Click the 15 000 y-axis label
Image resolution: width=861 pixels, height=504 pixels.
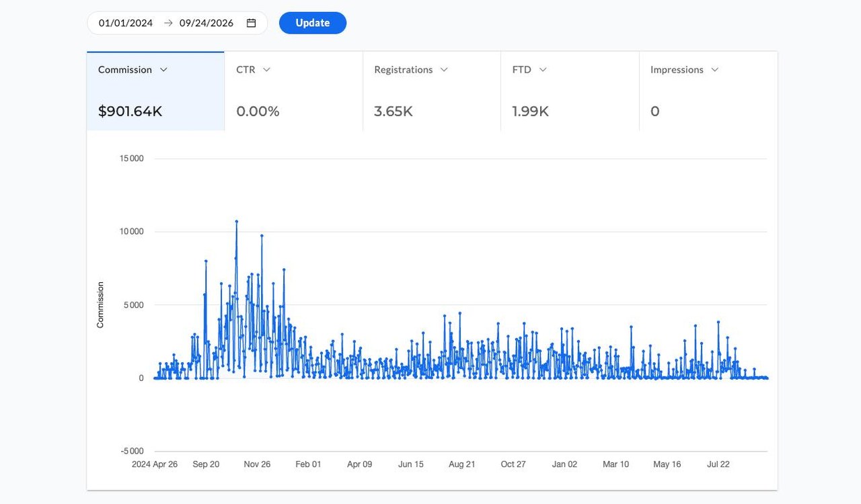click(x=131, y=159)
